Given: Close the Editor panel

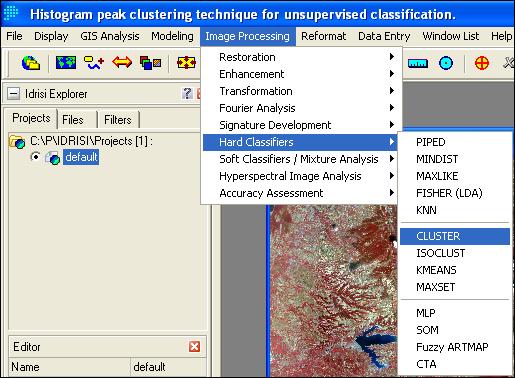Looking at the screenshot, I should [194, 347].
